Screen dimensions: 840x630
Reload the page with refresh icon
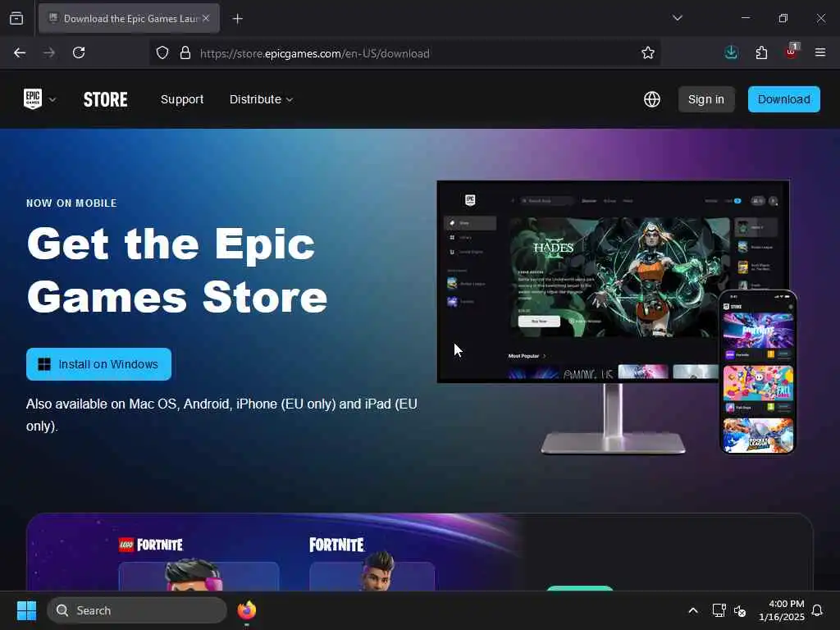79,52
